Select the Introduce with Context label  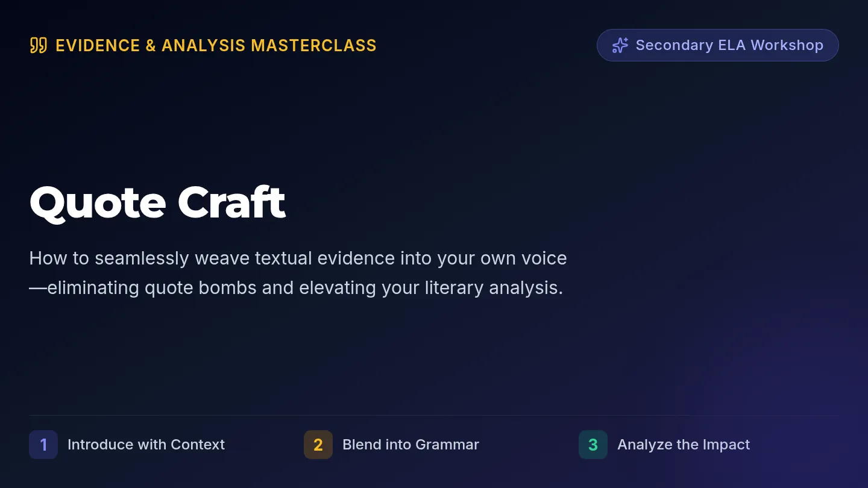(x=146, y=445)
